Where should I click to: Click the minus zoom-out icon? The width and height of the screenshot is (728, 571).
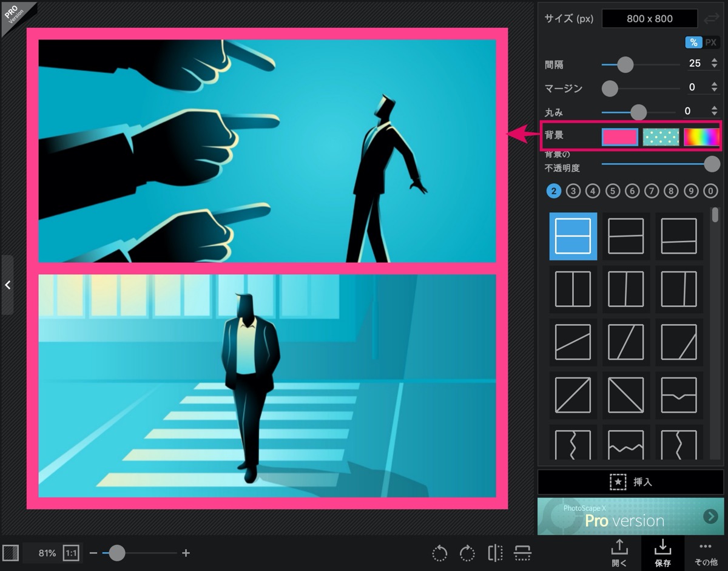(93, 553)
